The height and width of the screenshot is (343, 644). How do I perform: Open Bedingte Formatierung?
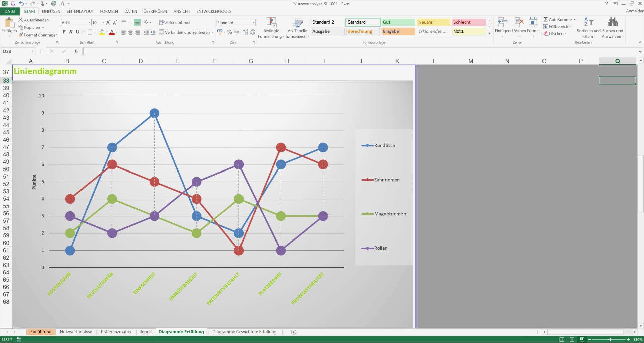(271, 28)
